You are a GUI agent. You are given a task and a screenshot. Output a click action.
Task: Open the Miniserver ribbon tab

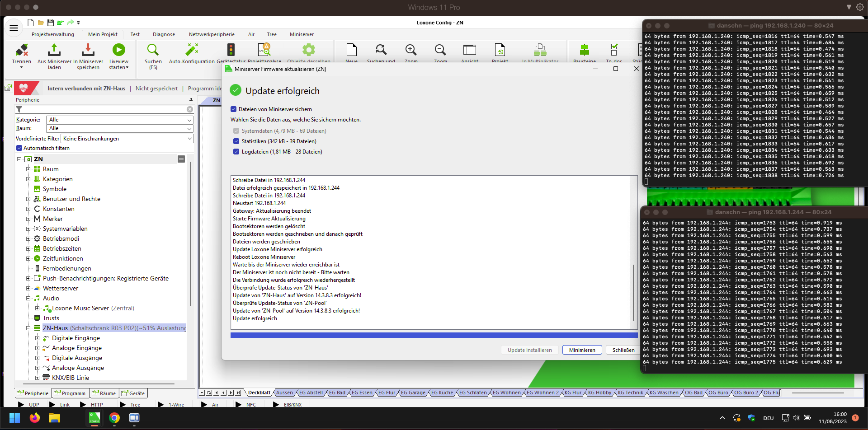click(x=302, y=34)
